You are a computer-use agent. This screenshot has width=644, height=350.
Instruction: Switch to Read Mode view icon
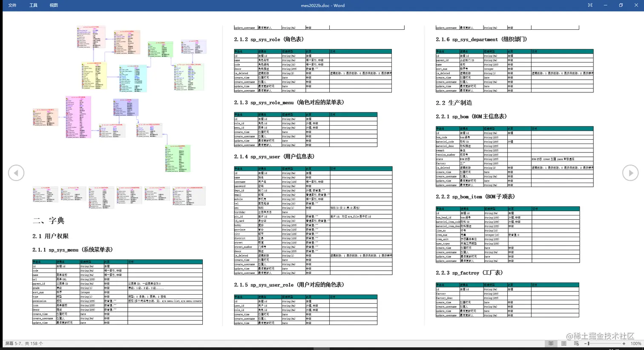tap(551, 343)
